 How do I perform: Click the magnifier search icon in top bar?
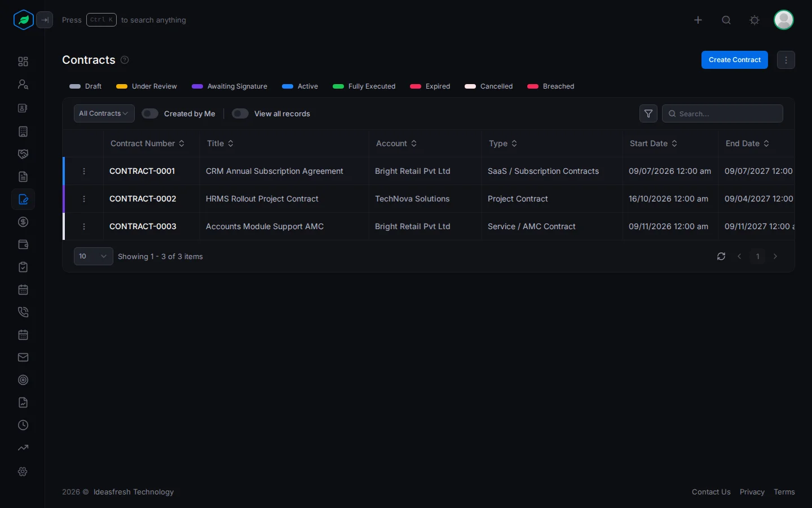click(x=726, y=20)
